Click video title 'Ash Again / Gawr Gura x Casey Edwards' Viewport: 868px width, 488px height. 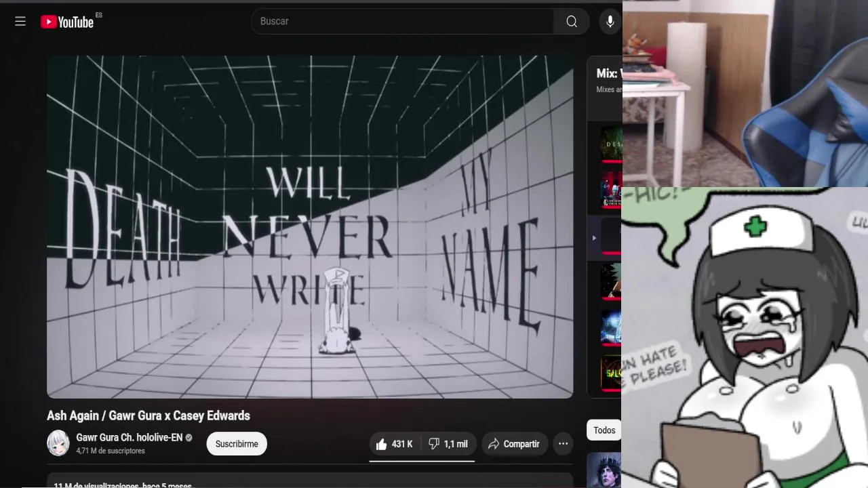point(149,415)
